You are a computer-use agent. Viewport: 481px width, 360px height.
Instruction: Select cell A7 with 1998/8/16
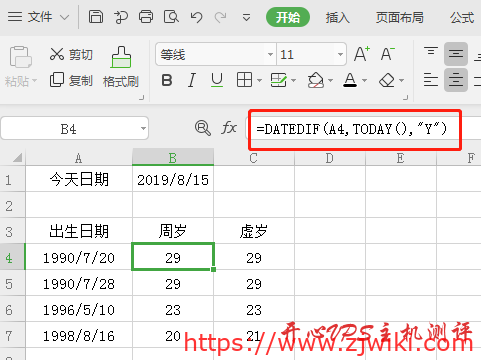point(79,336)
